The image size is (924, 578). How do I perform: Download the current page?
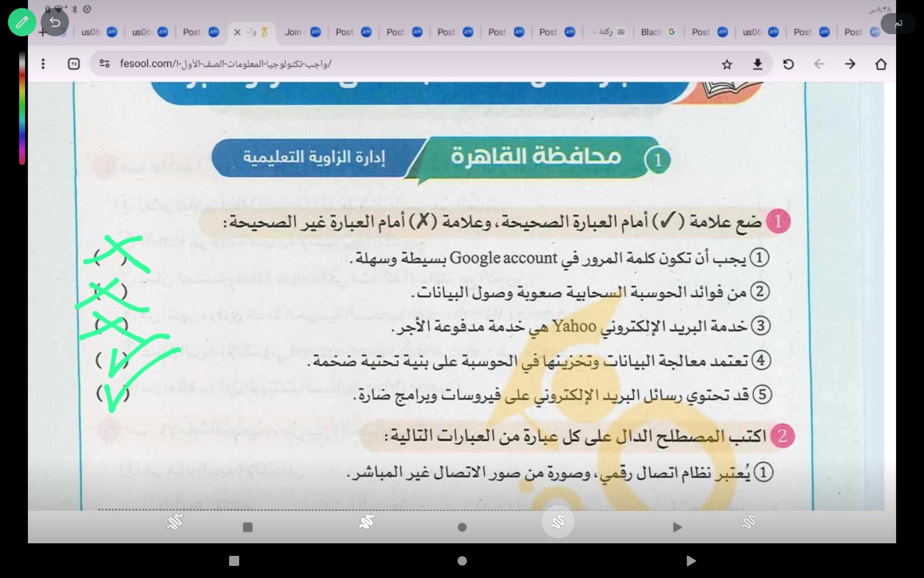(757, 64)
